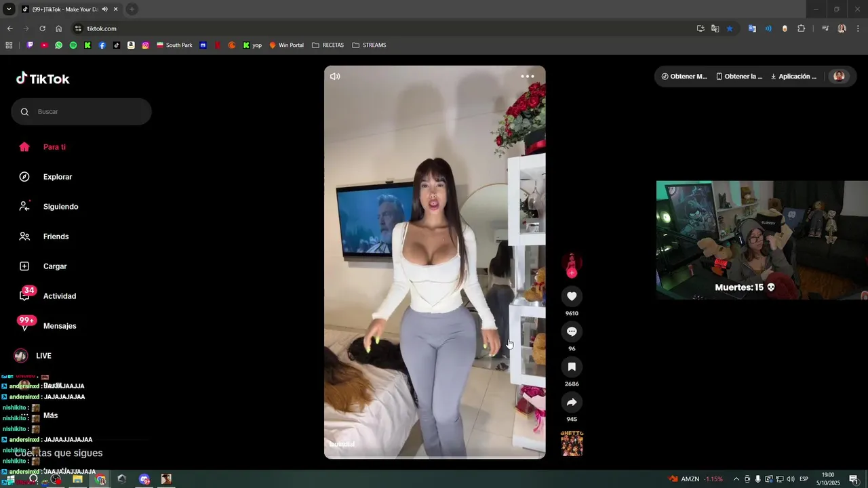Image resolution: width=868 pixels, height=488 pixels.
Task: View site information icon in address bar
Action: click(78, 28)
